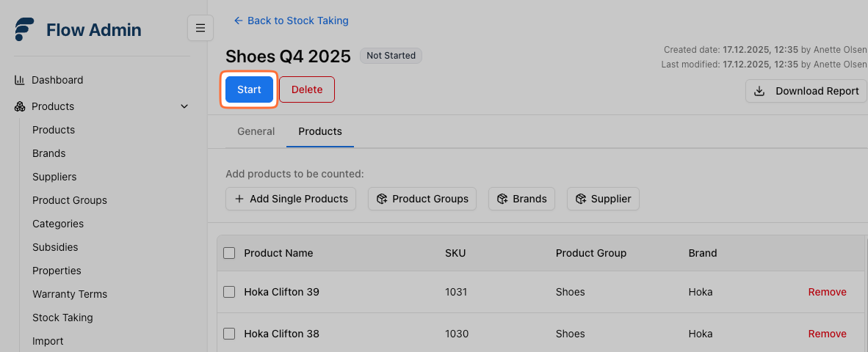Click the plus icon for Add Single Products
The image size is (868, 352).
click(x=239, y=199)
